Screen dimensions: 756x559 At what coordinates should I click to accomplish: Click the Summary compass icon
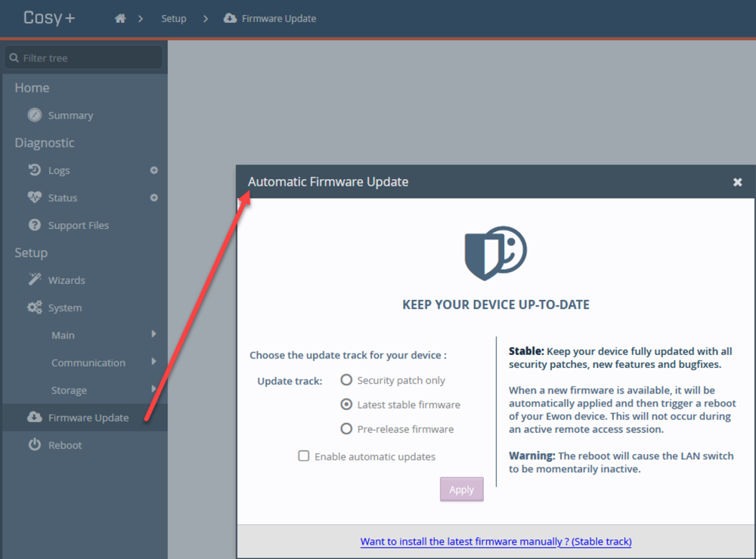click(35, 116)
